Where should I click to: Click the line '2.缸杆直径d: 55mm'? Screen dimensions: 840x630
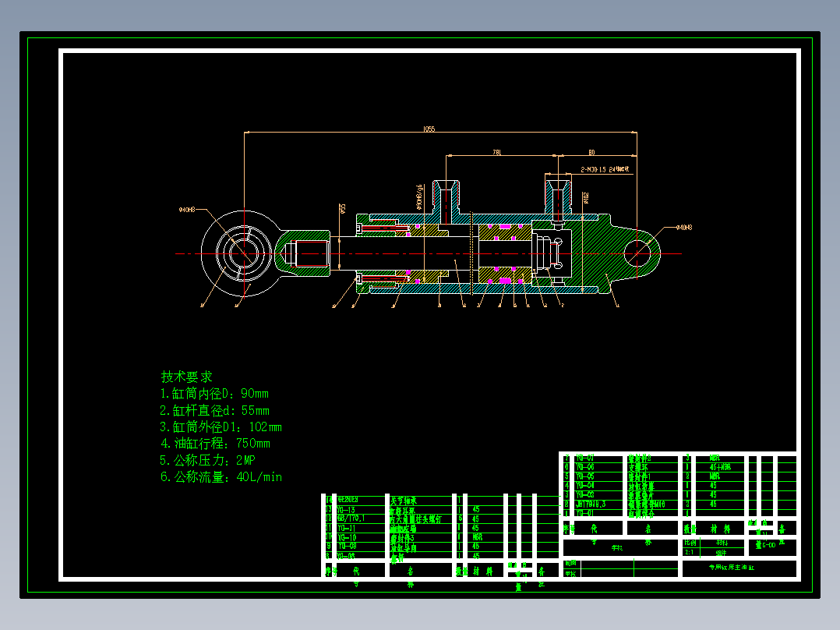coord(214,411)
